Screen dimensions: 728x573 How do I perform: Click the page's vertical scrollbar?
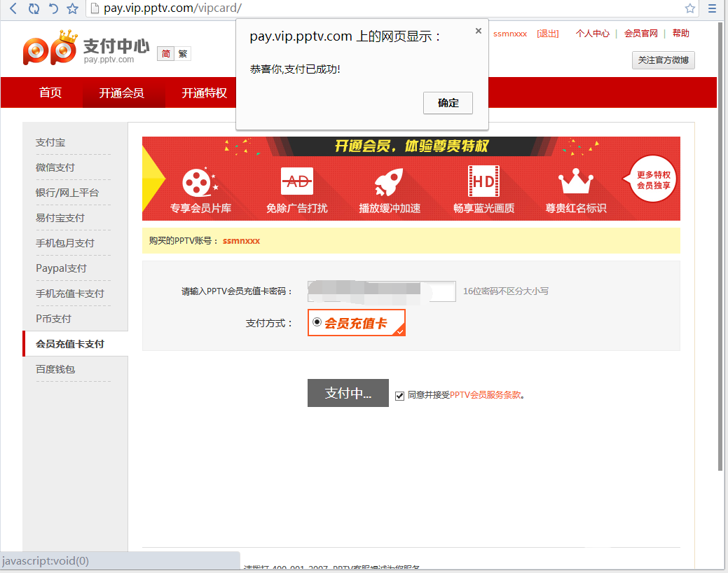point(720,246)
